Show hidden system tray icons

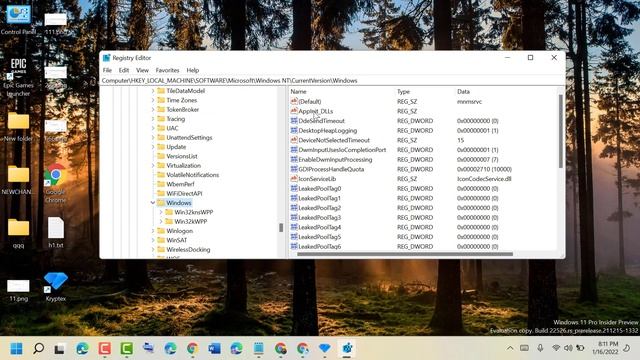click(510, 348)
